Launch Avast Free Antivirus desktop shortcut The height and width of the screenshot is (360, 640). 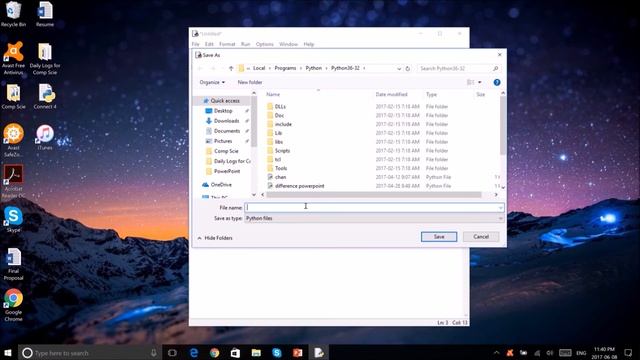(13, 58)
